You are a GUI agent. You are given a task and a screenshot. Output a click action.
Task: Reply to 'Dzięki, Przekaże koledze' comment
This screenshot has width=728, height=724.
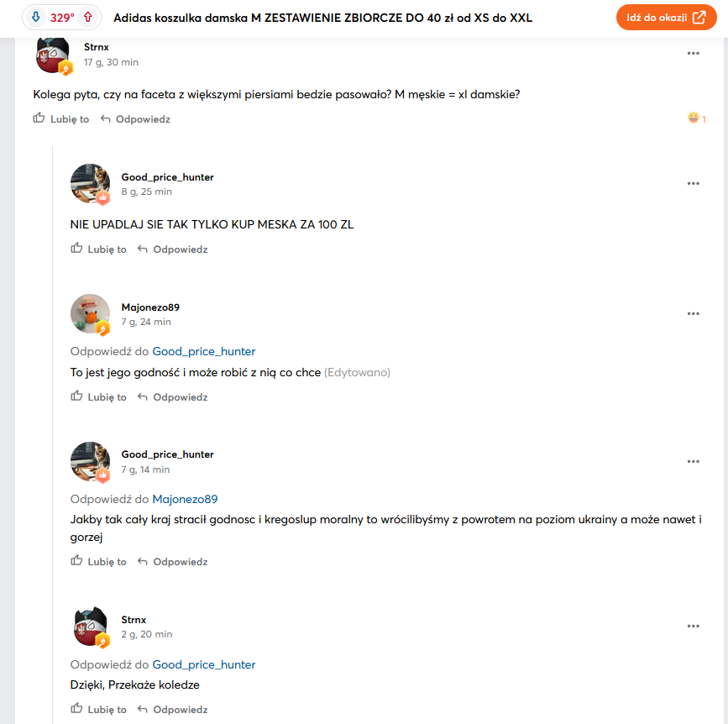tap(172, 710)
